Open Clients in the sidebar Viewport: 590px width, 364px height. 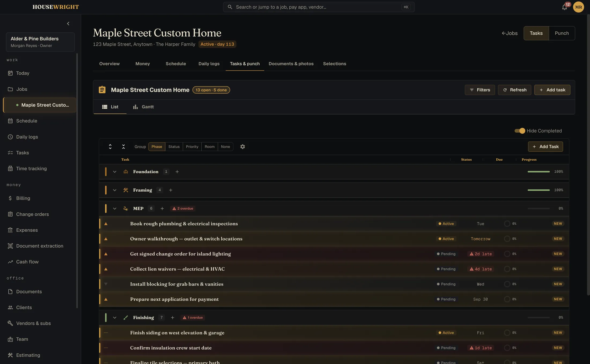(x=40, y=307)
